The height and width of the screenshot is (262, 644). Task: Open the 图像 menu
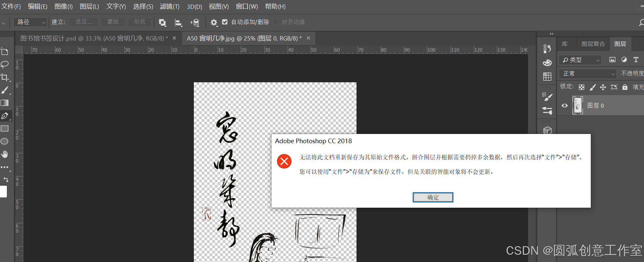63,7
